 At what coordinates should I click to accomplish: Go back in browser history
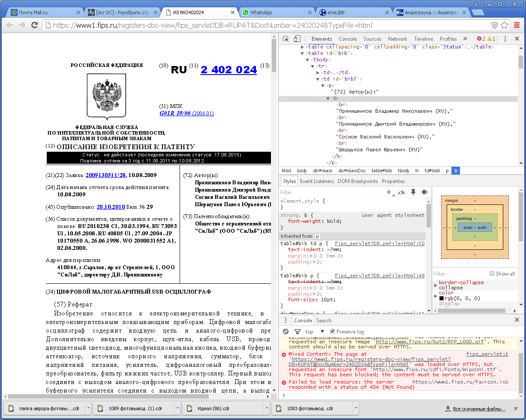coord(9,25)
